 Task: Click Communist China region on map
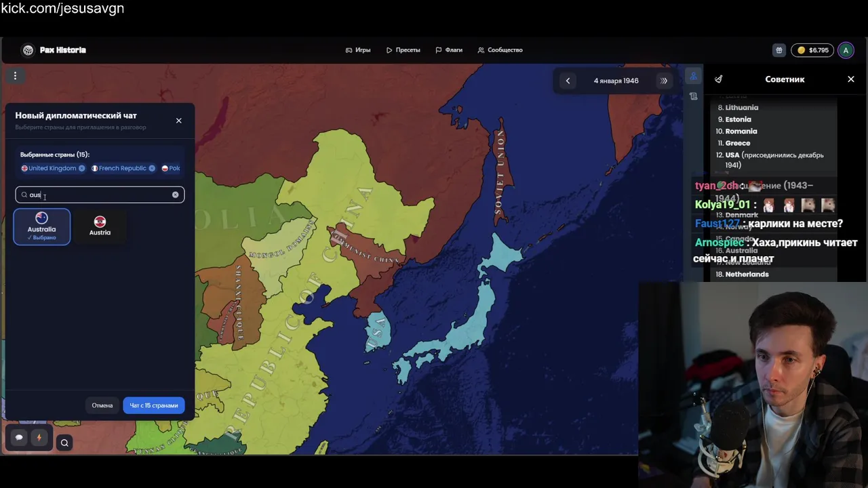(x=370, y=254)
